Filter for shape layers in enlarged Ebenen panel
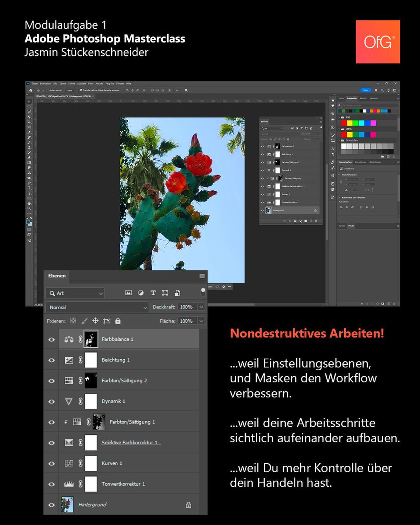The image size is (420, 525). (x=165, y=293)
